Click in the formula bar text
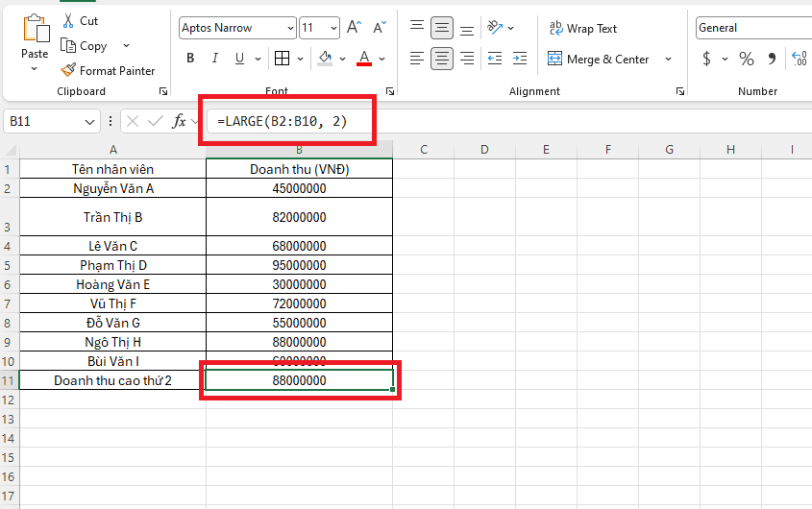The height and width of the screenshot is (509, 812). pos(283,122)
